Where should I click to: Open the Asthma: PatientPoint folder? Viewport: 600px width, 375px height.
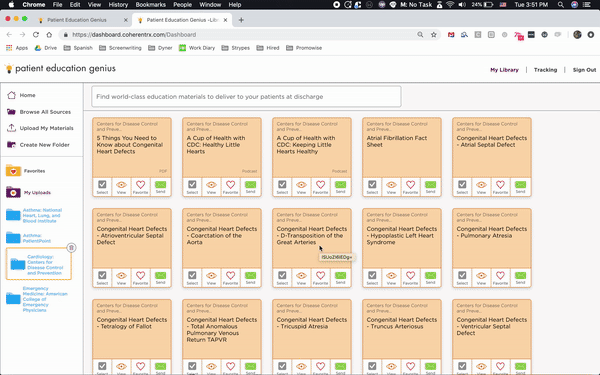pos(29,238)
